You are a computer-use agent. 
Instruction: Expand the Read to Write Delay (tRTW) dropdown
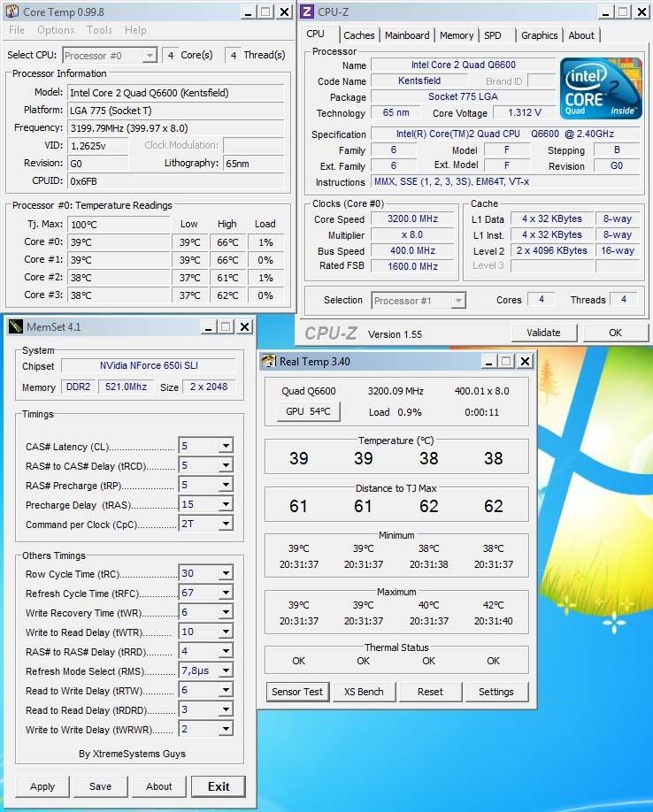click(226, 690)
